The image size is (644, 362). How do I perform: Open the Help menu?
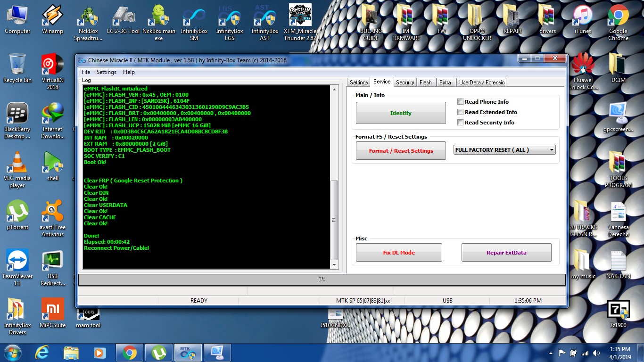(129, 72)
